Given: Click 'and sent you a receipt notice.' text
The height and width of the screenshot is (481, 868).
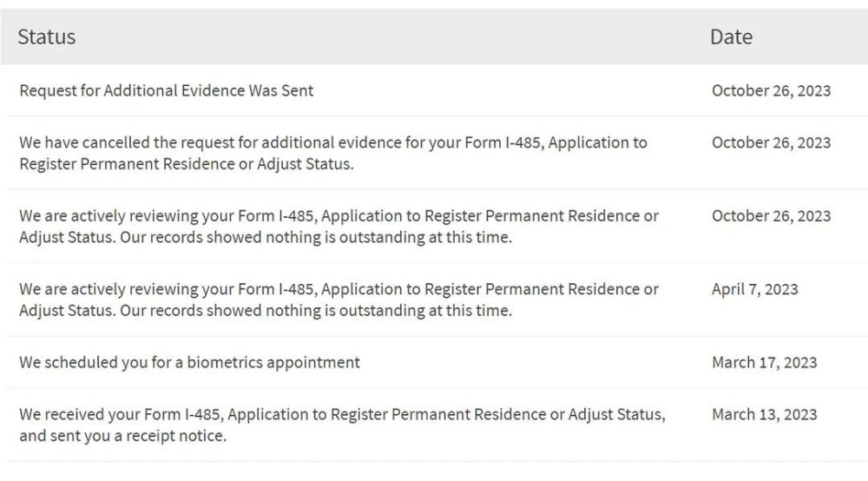Looking at the screenshot, I should pos(123,436).
